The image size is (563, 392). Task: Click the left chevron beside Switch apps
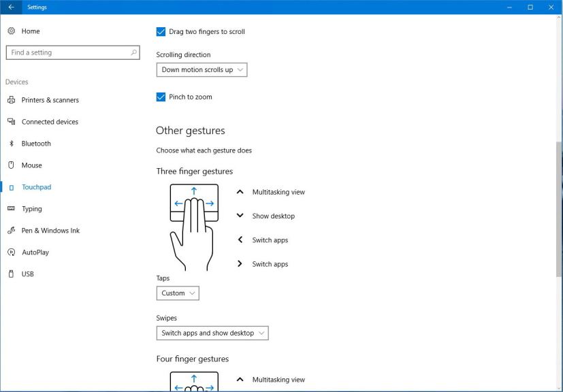pos(240,240)
